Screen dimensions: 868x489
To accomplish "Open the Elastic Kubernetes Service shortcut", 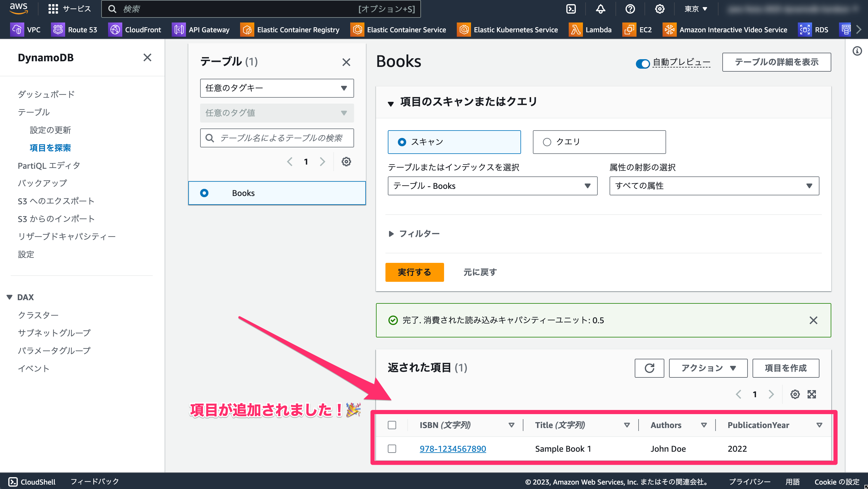I will [x=507, y=30].
